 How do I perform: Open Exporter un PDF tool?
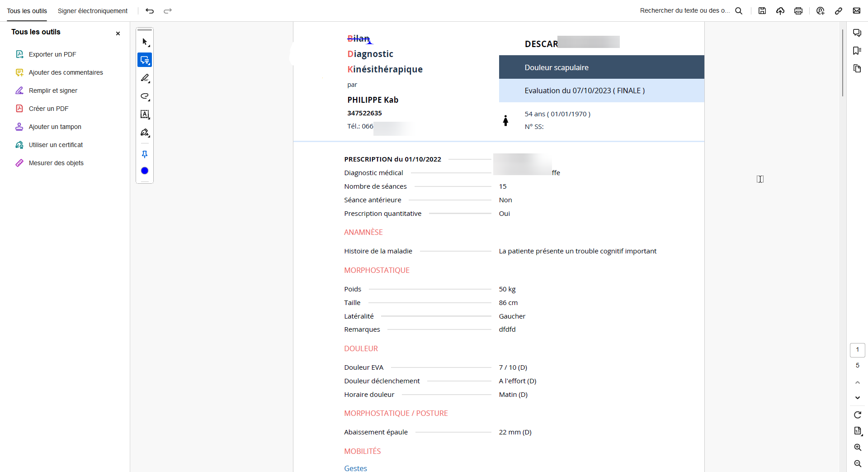point(52,54)
